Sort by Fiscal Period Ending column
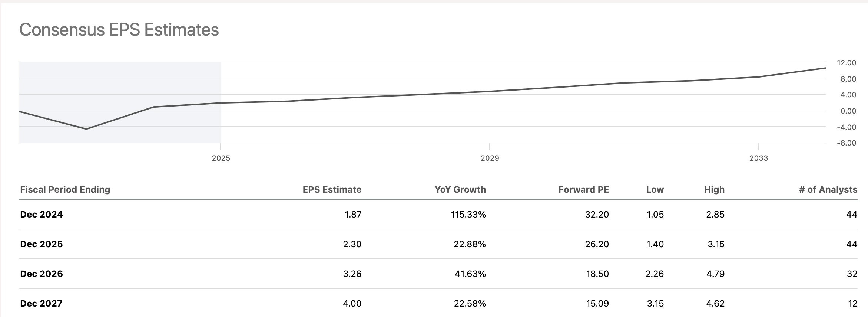This screenshot has width=868, height=317. pos(65,190)
